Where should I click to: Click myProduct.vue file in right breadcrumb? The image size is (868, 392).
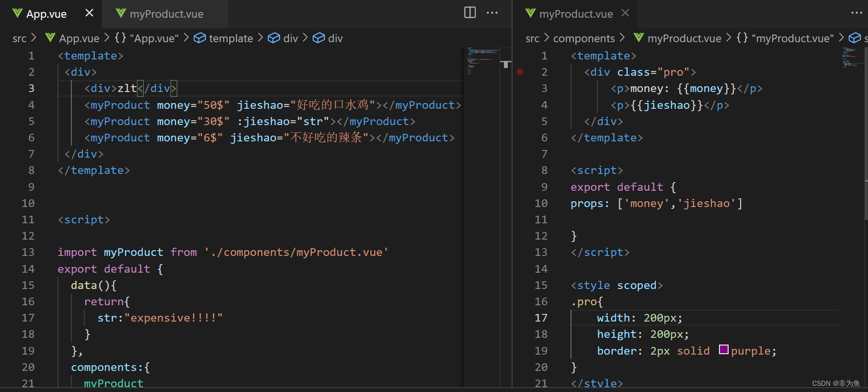(x=685, y=38)
